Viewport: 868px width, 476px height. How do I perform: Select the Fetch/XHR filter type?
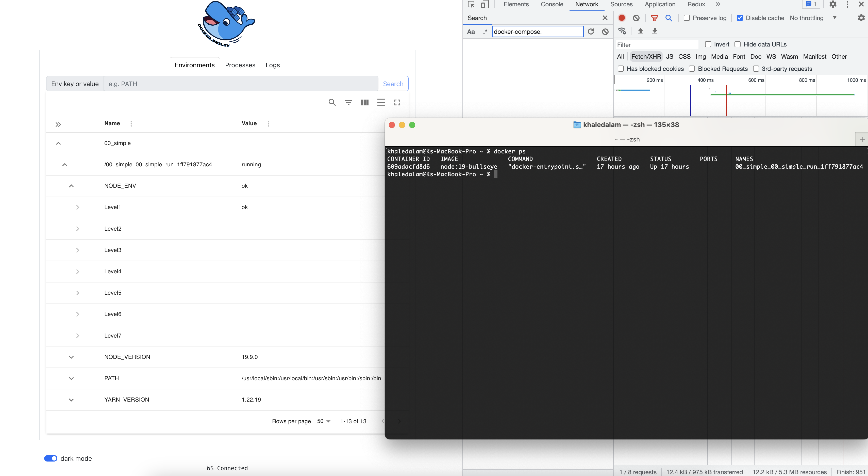(x=646, y=57)
